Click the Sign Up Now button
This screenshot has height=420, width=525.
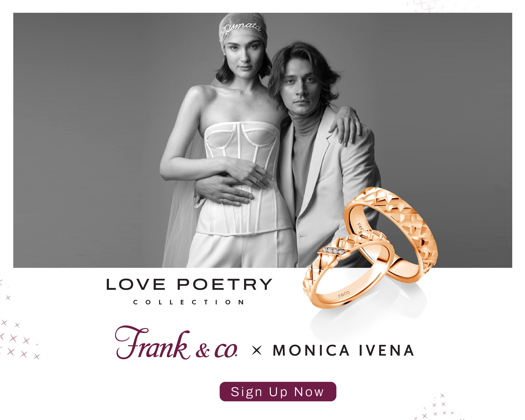coord(278,392)
